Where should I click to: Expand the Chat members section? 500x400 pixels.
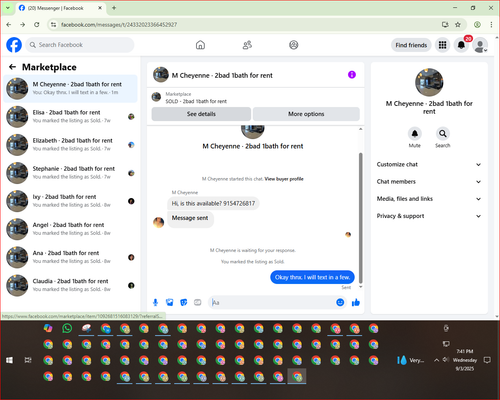[x=429, y=182]
